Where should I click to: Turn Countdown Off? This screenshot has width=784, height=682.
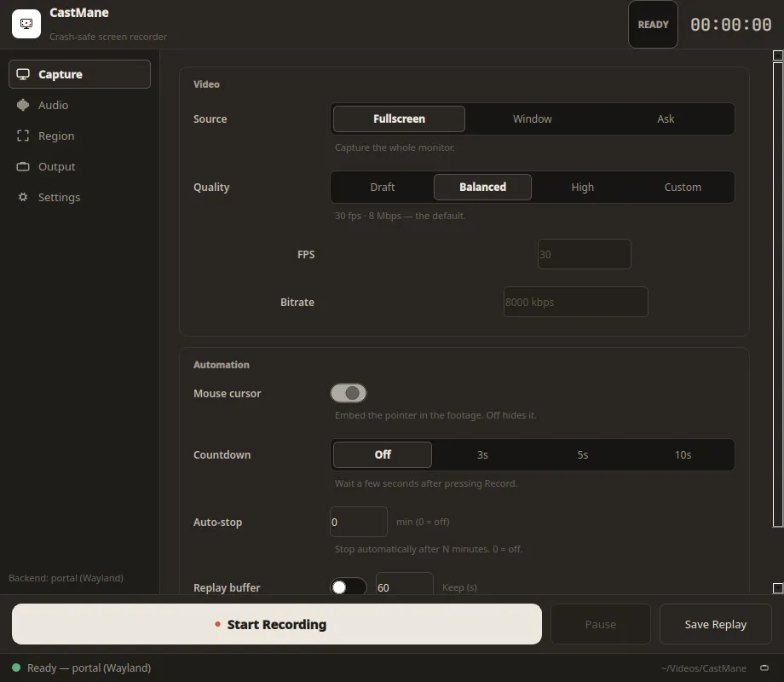[383, 455]
